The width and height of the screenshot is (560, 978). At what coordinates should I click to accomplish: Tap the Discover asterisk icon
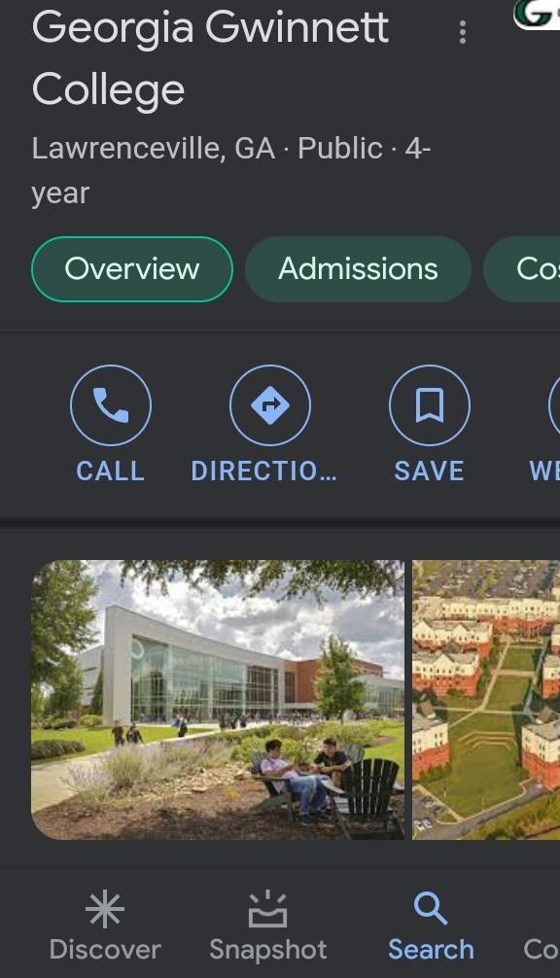click(x=105, y=909)
